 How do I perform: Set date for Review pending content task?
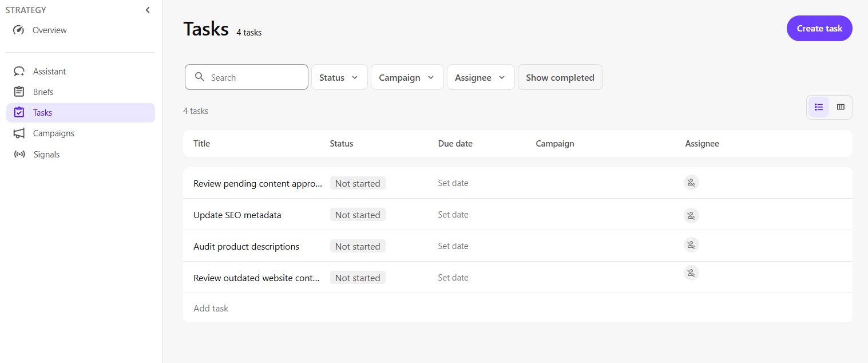(453, 183)
